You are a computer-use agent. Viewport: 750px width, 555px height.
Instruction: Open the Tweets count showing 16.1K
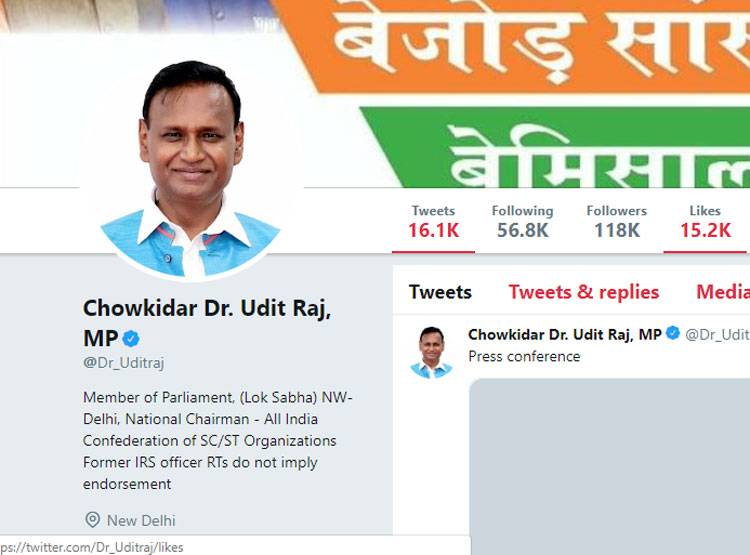coord(433,222)
